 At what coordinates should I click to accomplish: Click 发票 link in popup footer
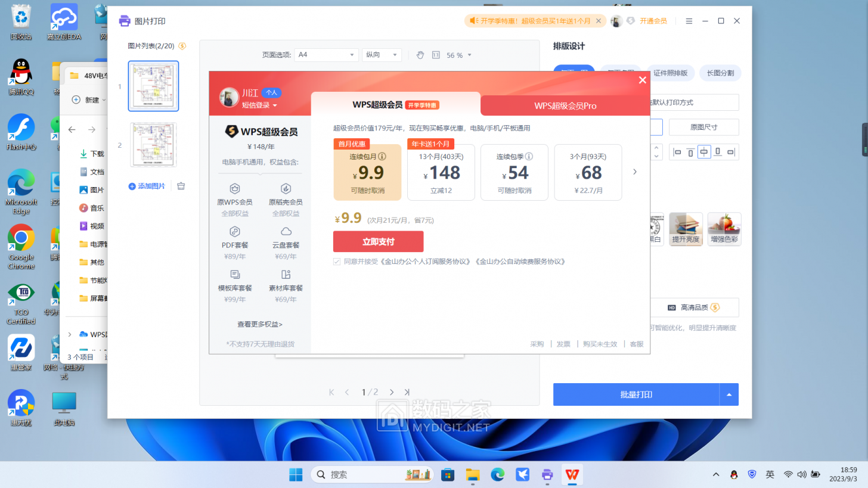(x=563, y=344)
